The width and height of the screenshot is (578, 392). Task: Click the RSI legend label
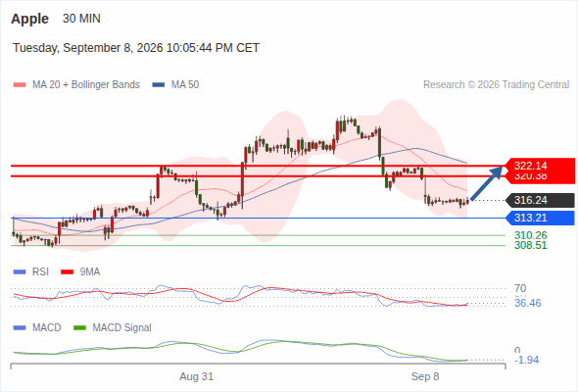coord(40,271)
